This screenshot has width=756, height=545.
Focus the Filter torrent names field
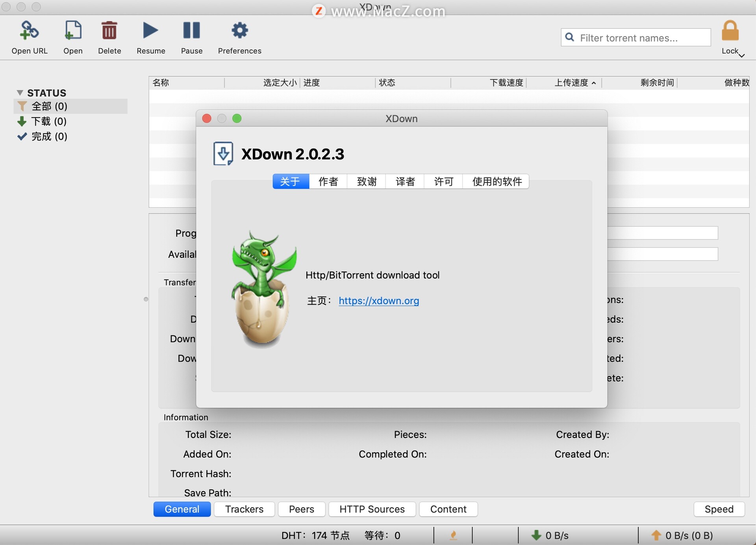click(x=636, y=37)
